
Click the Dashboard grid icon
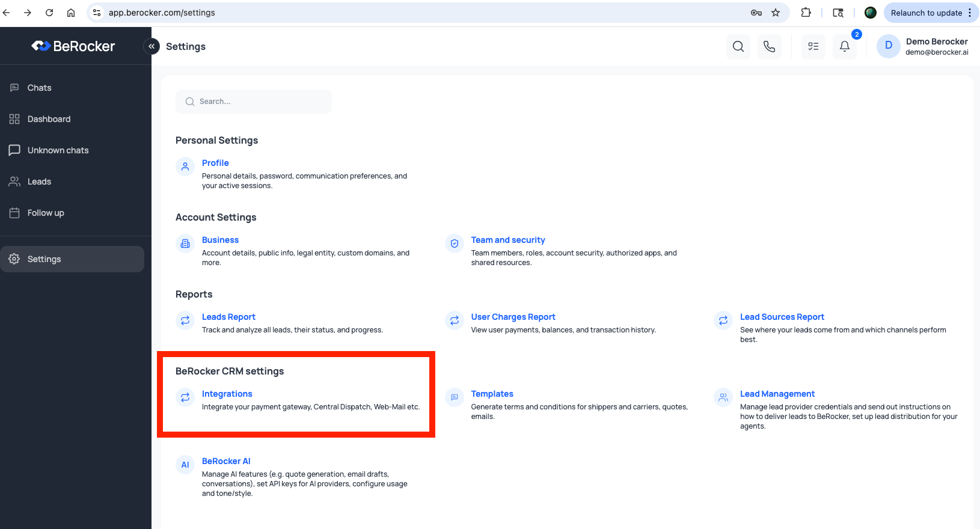coord(14,119)
